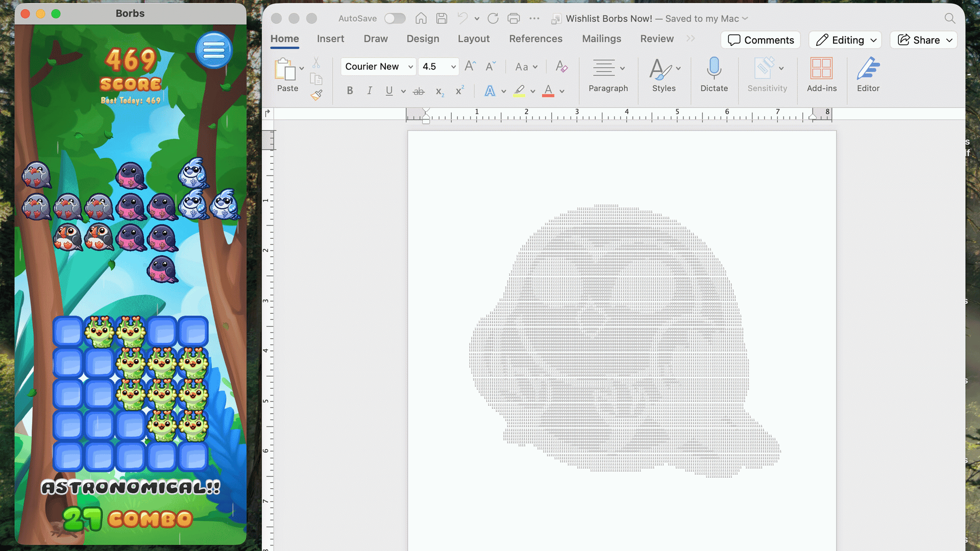Apply the yellow text highlight color

519,91
